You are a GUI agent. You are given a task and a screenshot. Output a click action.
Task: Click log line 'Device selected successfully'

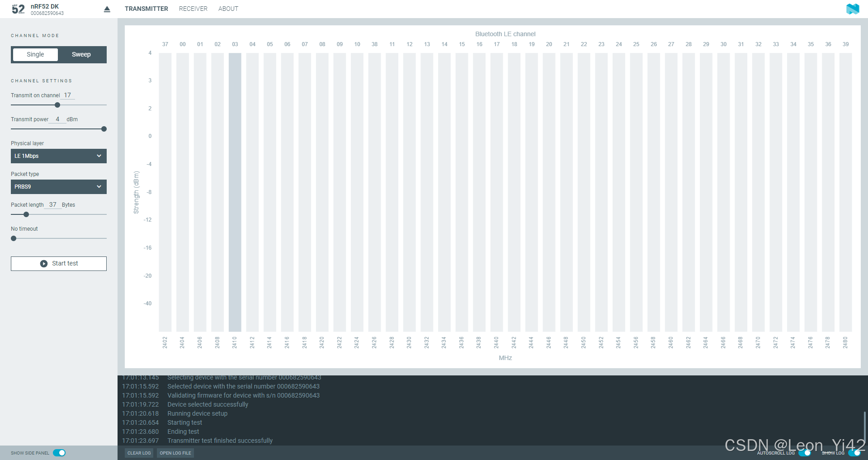208,404
